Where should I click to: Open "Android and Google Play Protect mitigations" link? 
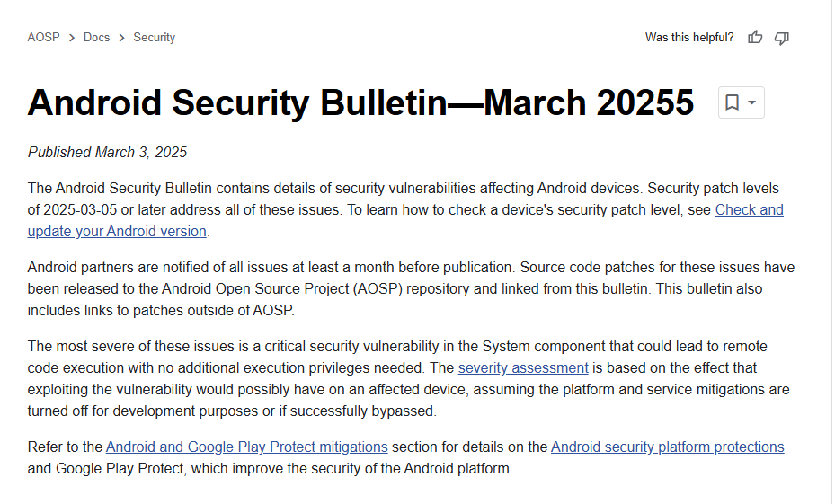pyautogui.click(x=246, y=447)
